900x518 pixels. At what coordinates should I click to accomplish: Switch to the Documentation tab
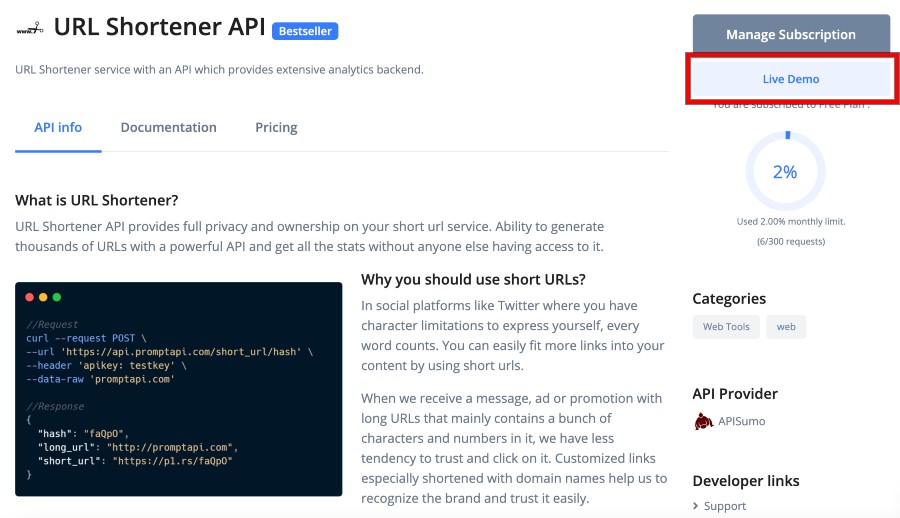169,127
